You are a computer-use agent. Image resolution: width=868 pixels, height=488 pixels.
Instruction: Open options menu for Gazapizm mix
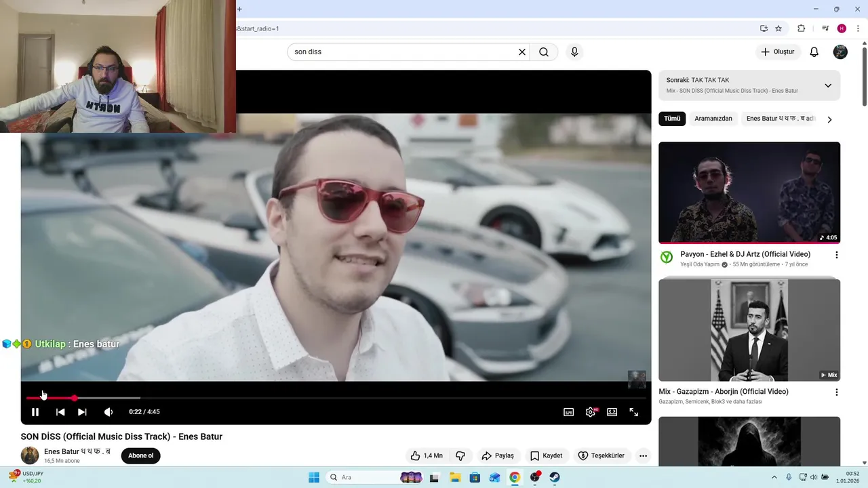tap(836, 392)
